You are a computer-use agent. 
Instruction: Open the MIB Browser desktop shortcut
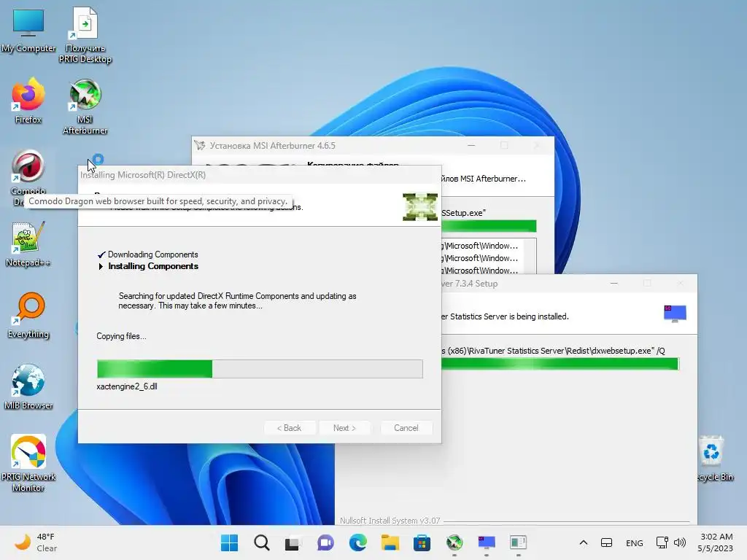pos(28,386)
